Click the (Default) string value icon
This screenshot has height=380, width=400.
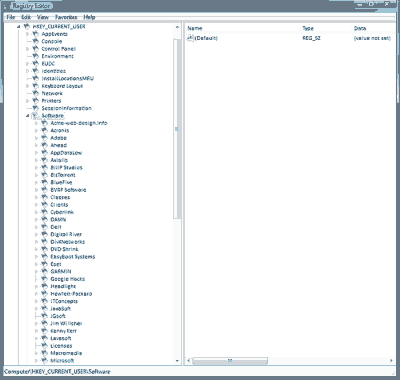(190, 38)
